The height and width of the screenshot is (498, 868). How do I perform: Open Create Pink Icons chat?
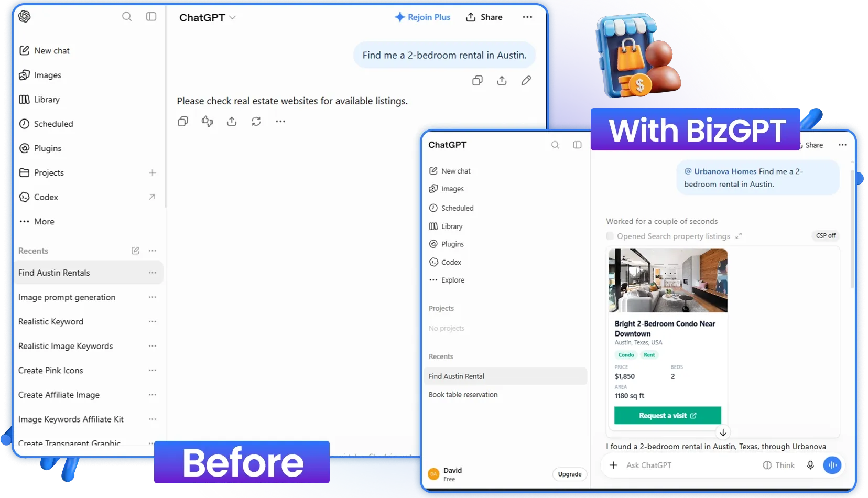coord(51,371)
